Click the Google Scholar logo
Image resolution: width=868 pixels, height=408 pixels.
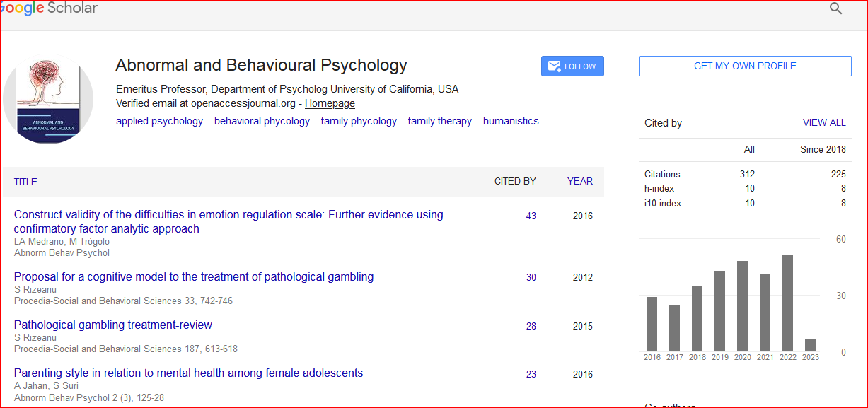[x=48, y=8]
